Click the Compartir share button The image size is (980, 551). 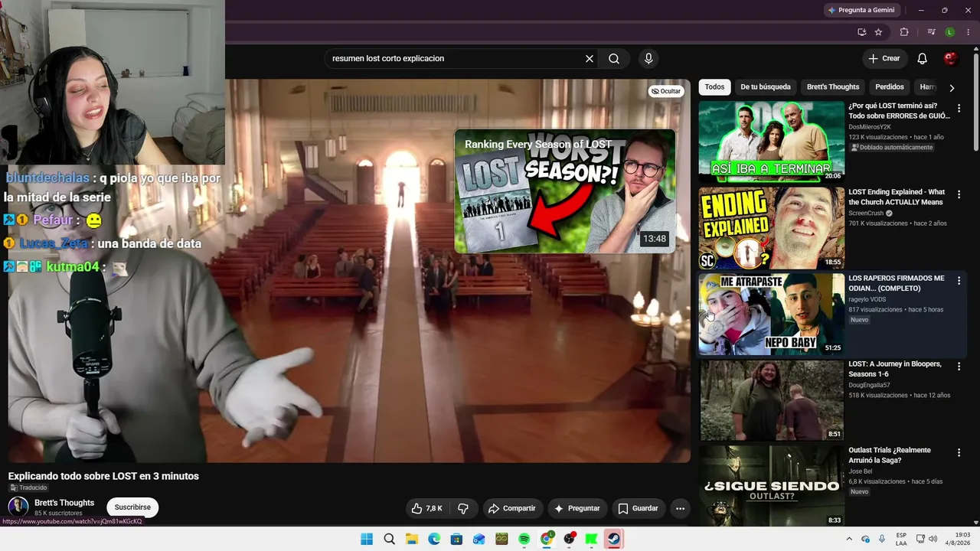pos(512,508)
